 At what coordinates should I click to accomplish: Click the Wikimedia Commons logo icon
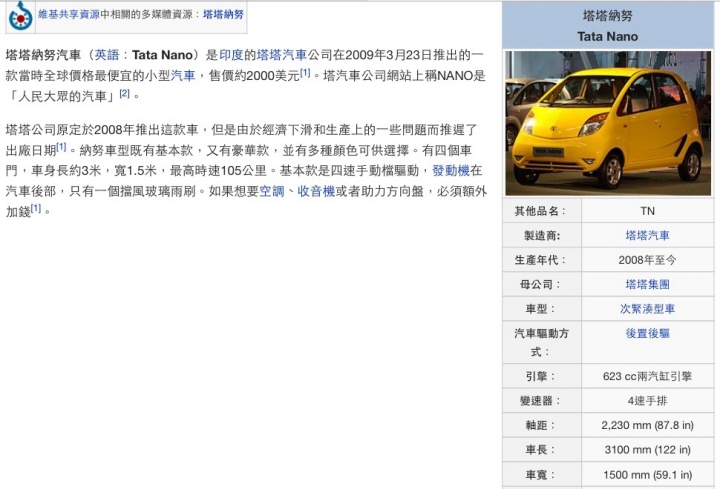tap(19, 16)
